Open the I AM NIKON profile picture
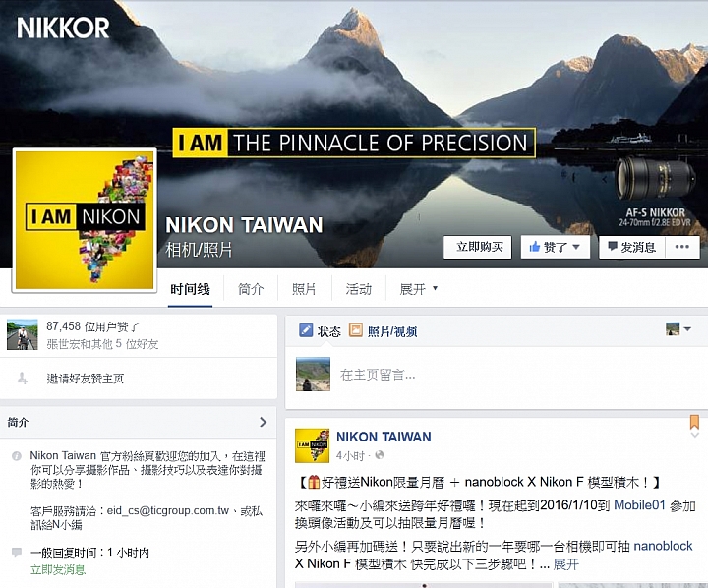 coord(85,220)
